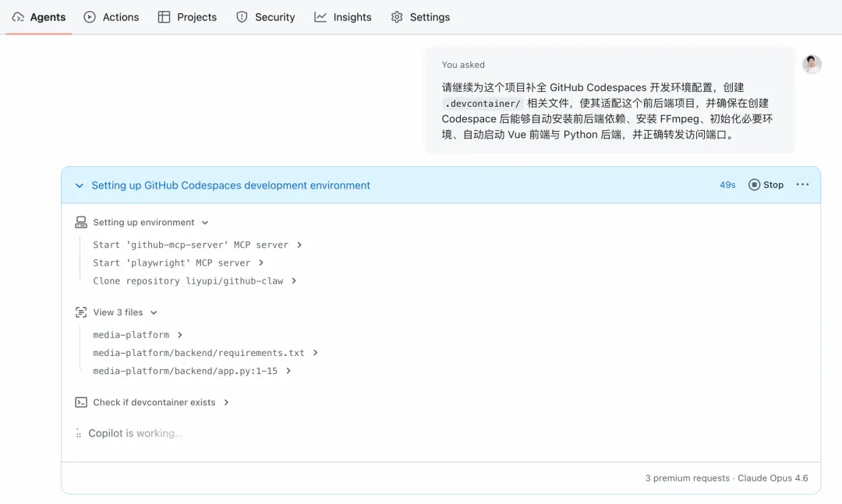Open the three-dot session options menu
This screenshot has height=504, width=842.
click(x=802, y=185)
